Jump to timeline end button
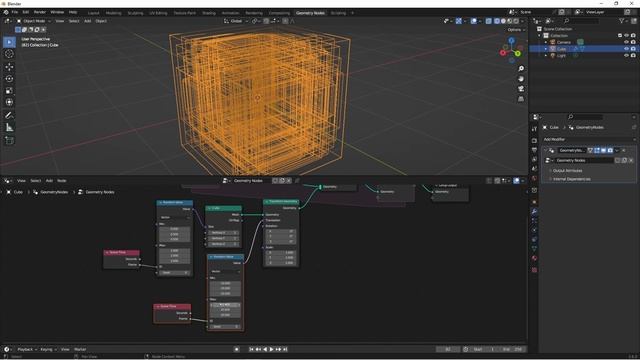The height and width of the screenshot is (360, 640). tap(285, 349)
